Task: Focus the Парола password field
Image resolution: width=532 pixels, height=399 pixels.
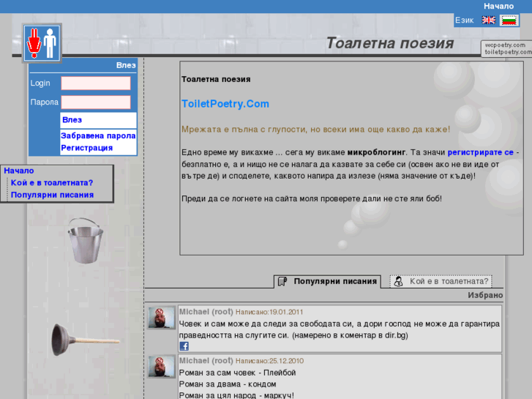Action: pyautogui.click(x=96, y=102)
